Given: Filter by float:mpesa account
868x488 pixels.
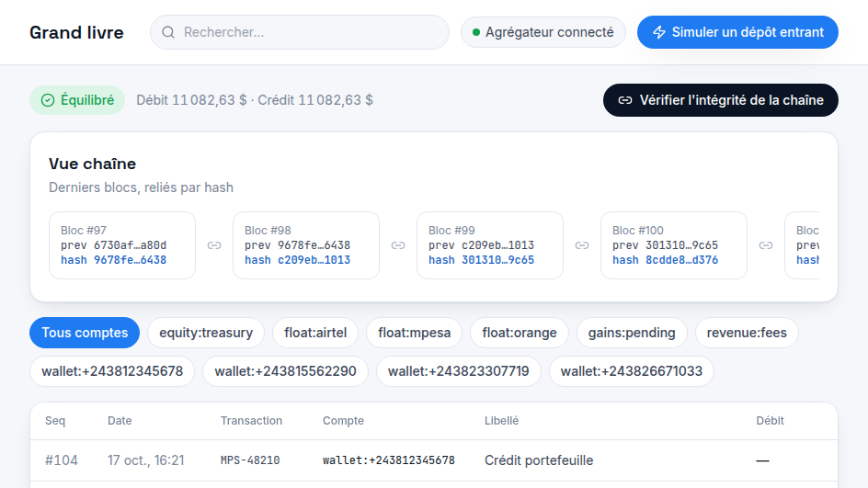Looking at the screenshot, I should (x=414, y=333).
